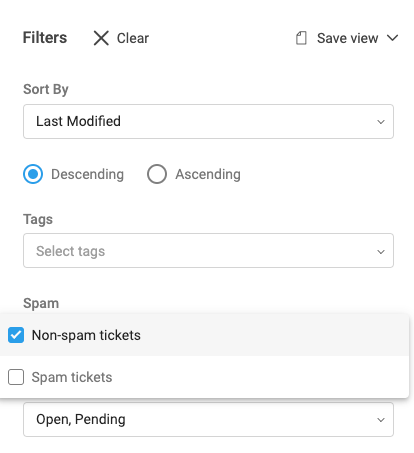
Task: Choose the Non-spam tickets menu option
Action: pos(204,335)
